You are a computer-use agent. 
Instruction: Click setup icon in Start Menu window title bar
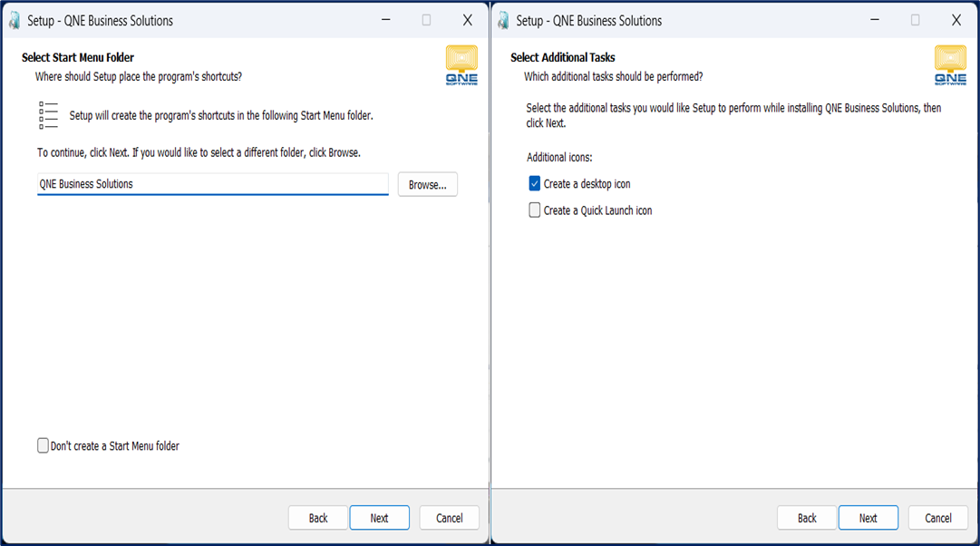tap(15, 21)
